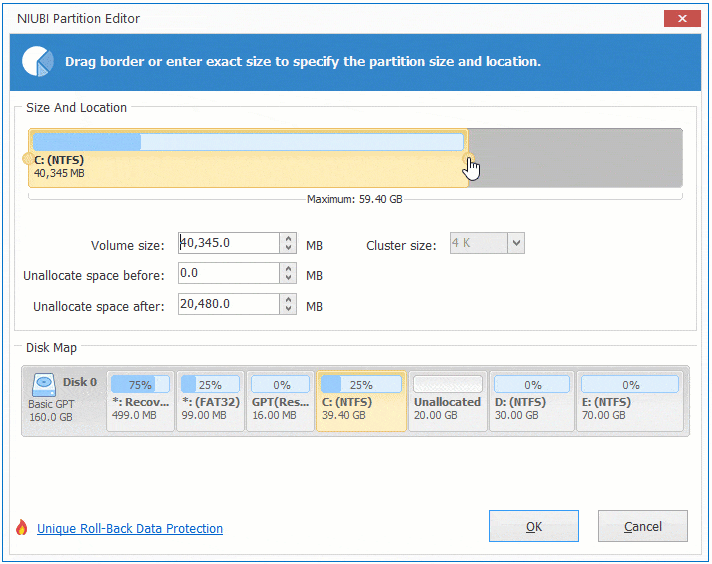Click the Size And Location group label
The height and width of the screenshot is (564, 712).
coord(76,108)
